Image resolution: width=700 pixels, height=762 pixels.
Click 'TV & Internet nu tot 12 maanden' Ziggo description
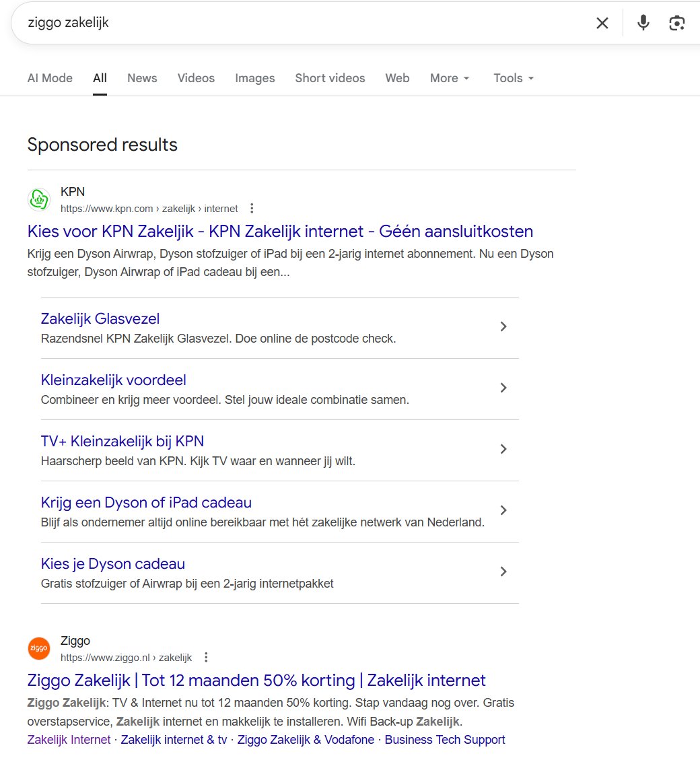pos(271,712)
